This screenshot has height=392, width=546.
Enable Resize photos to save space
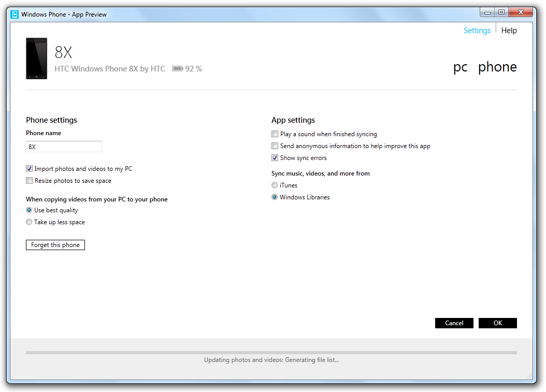tap(29, 181)
